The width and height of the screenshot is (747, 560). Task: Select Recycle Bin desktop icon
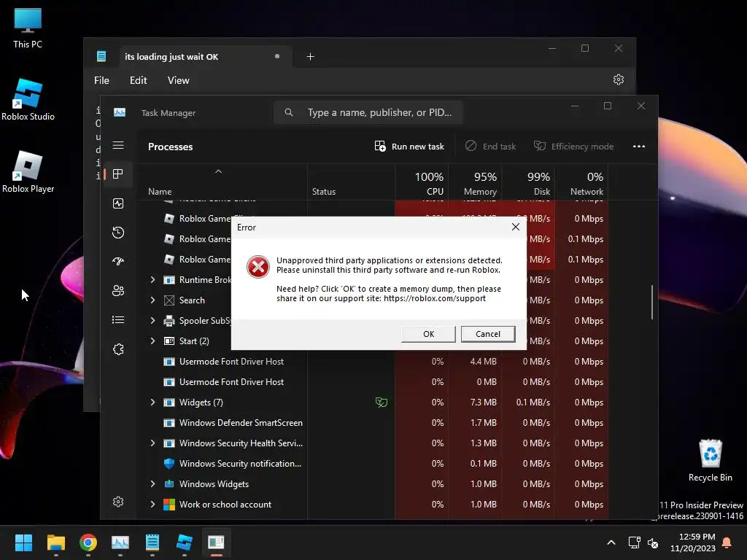tap(711, 461)
